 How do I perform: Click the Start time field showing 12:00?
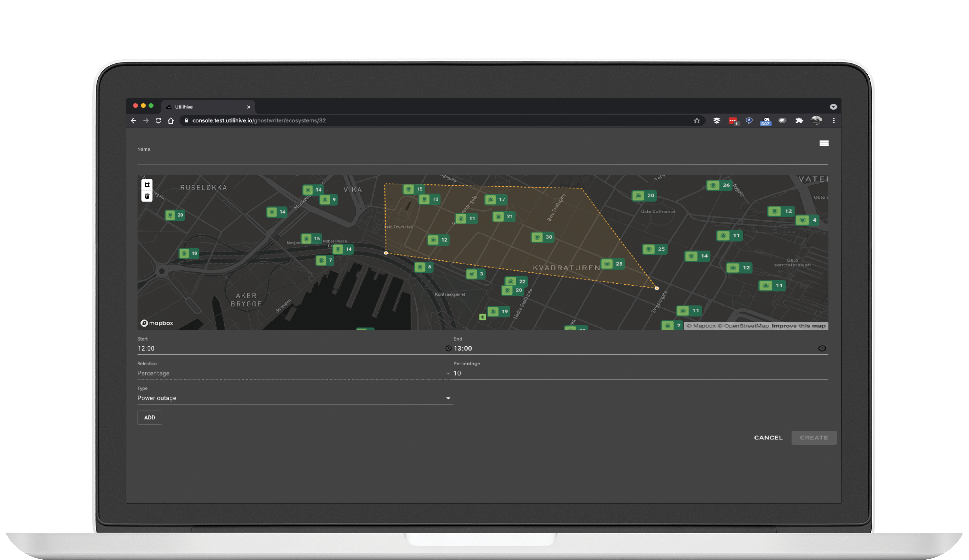point(291,349)
